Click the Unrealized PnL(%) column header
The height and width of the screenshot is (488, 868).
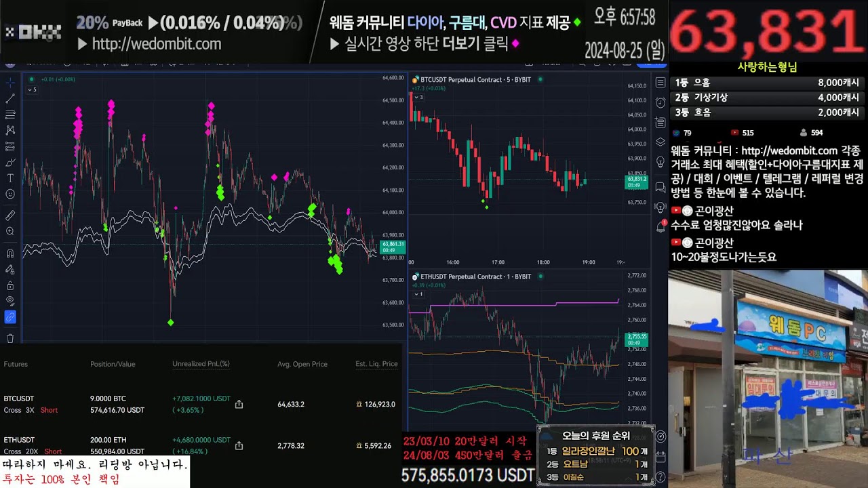pos(201,364)
